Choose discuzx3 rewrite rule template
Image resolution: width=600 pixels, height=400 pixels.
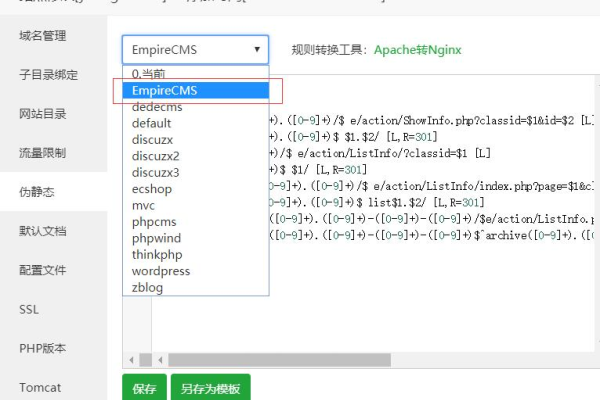coord(156,172)
